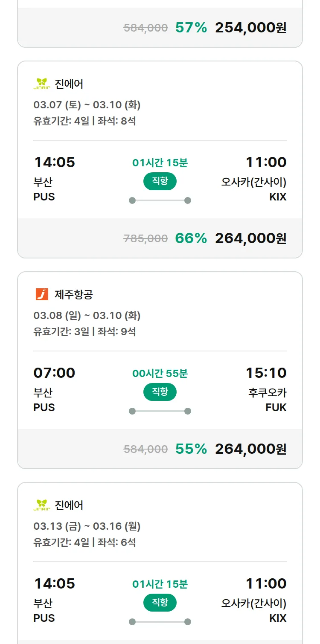
Task: Click 오사카(간사이) KIX arrival on 03.07 flight
Action: click(254, 182)
